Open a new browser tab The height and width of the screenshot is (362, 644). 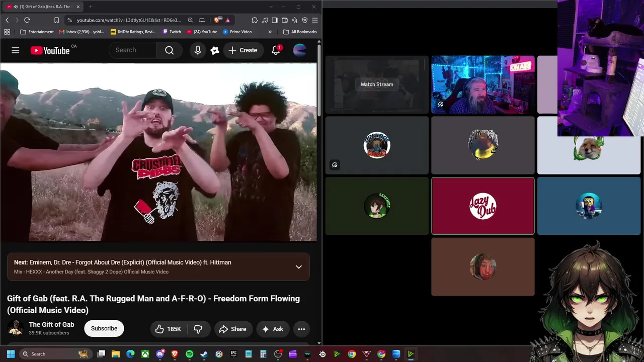pyautogui.click(x=91, y=7)
